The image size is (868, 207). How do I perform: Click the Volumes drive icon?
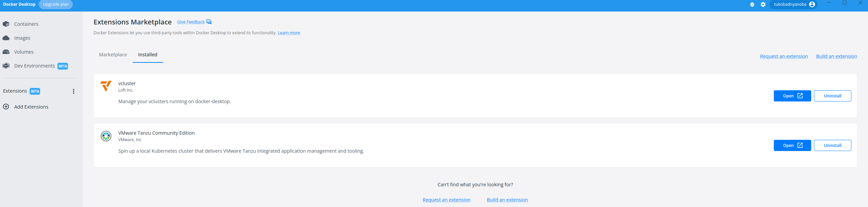[x=6, y=52]
